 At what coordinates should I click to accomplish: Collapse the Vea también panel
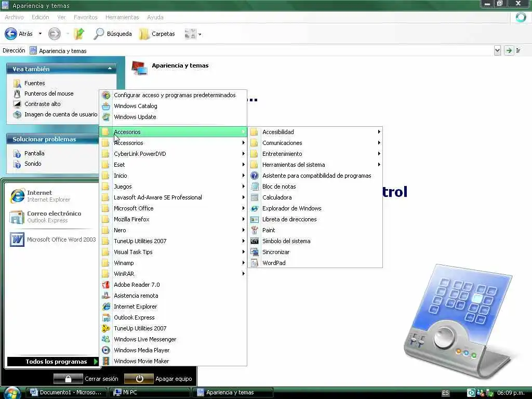point(110,69)
